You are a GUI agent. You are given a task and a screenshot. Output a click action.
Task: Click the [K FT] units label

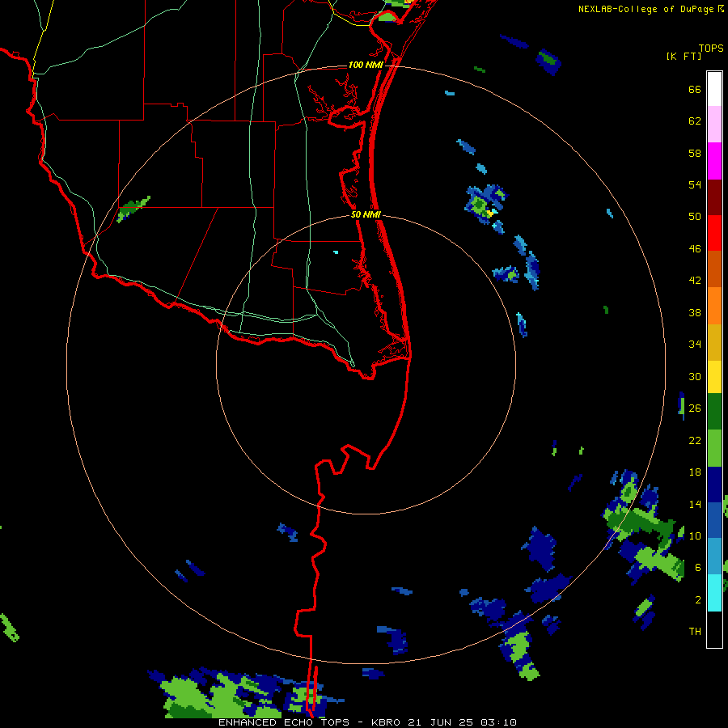pyautogui.click(x=684, y=56)
